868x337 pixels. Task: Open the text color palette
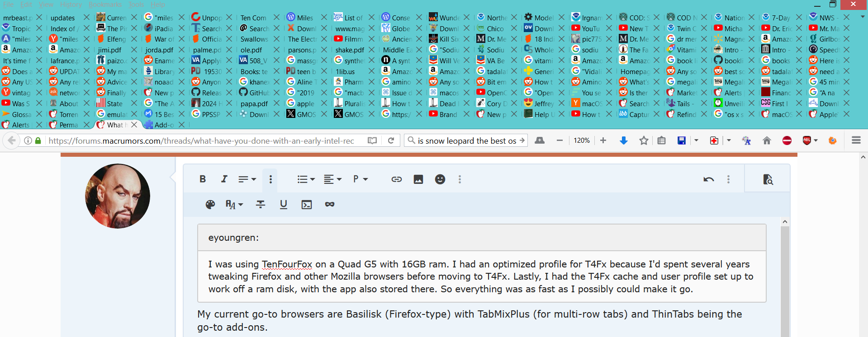[x=210, y=205]
